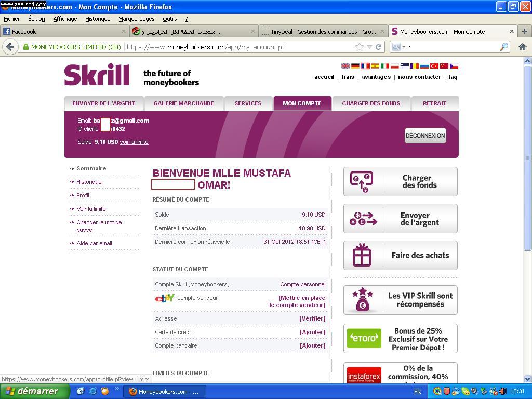Open the Marque-pages menu
The width and height of the screenshot is (532, 399).
pos(137,19)
